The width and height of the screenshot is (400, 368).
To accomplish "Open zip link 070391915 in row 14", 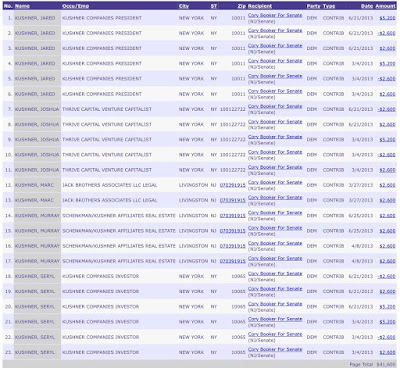I will point(233,216).
